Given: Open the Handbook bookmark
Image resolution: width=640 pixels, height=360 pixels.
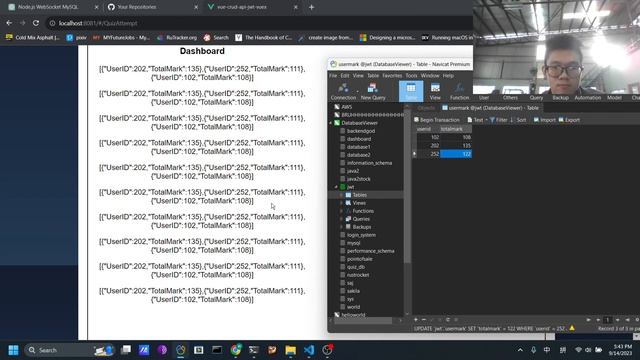Looking at the screenshot, I should click(x=264, y=38).
